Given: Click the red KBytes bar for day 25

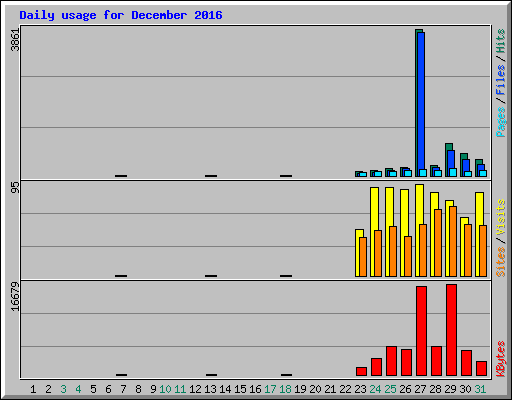Looking at the screenshot, I should point(391,361).
